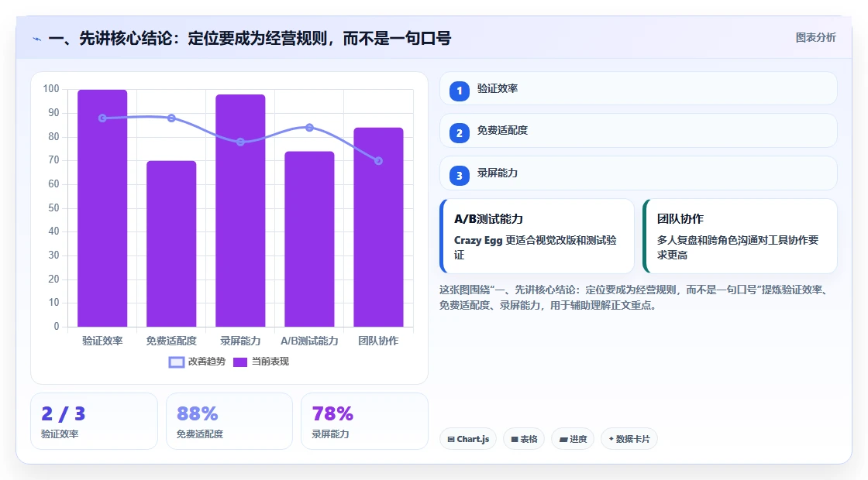Viewport: 868px width, 480px height.
Task: Click the chart summary paragraph starting 这张图围绕
Action: (x=635, y=297)
